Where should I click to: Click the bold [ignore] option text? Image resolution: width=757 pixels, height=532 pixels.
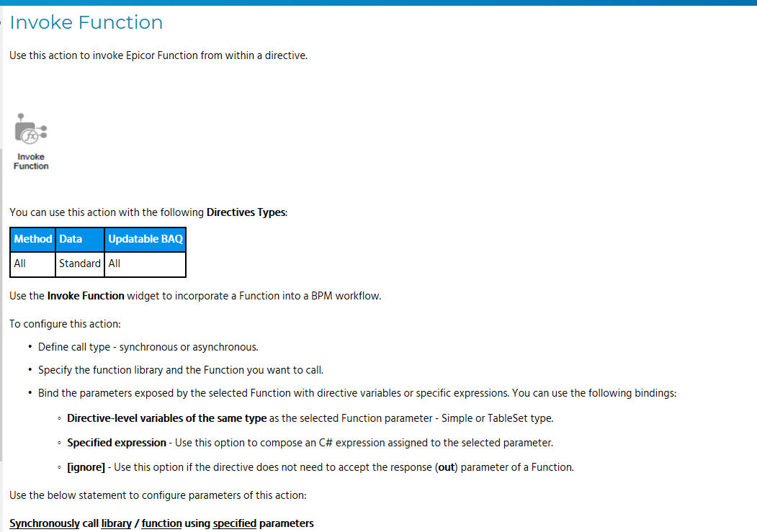point(86,467)
